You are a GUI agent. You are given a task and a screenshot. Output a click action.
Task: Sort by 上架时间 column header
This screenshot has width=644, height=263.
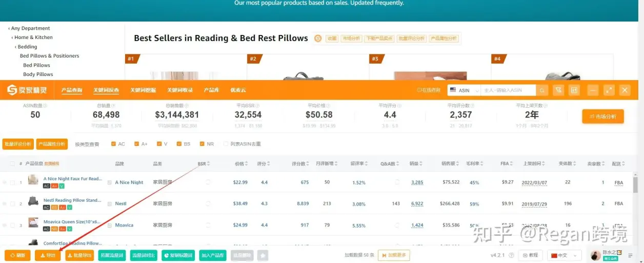(533, 164)
